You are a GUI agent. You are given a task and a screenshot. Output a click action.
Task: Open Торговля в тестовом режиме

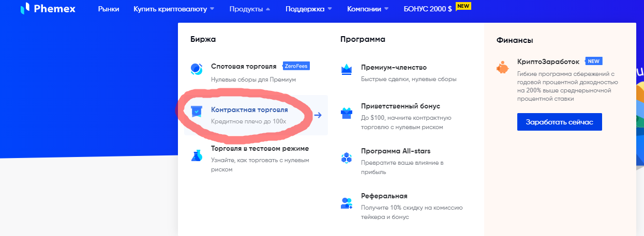coord(260,149)
